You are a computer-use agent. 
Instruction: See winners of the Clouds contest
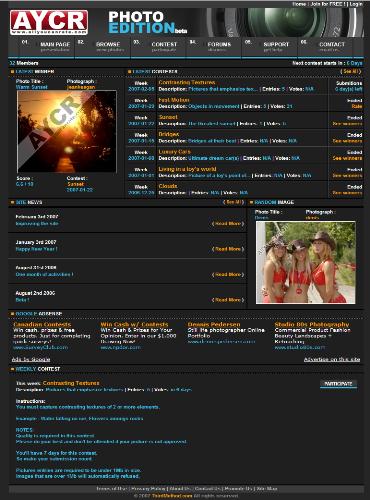347,193
